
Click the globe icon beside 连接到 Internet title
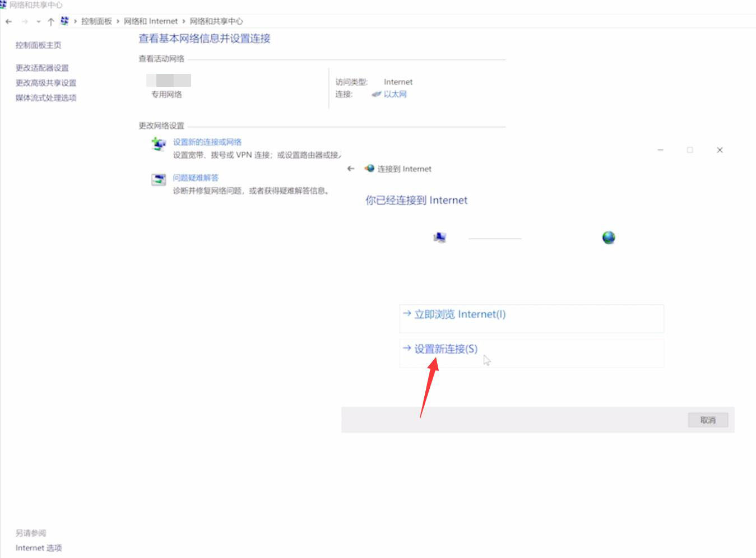369,168
